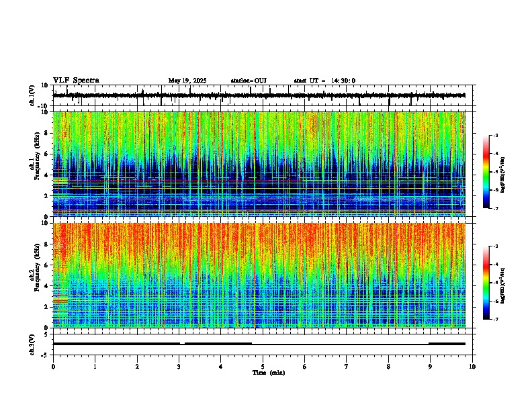Click the '8' tick on ch.2 frequency axis
Image resolution: width=532 pixels, height=411 pixels.
(x=47, y=244)
